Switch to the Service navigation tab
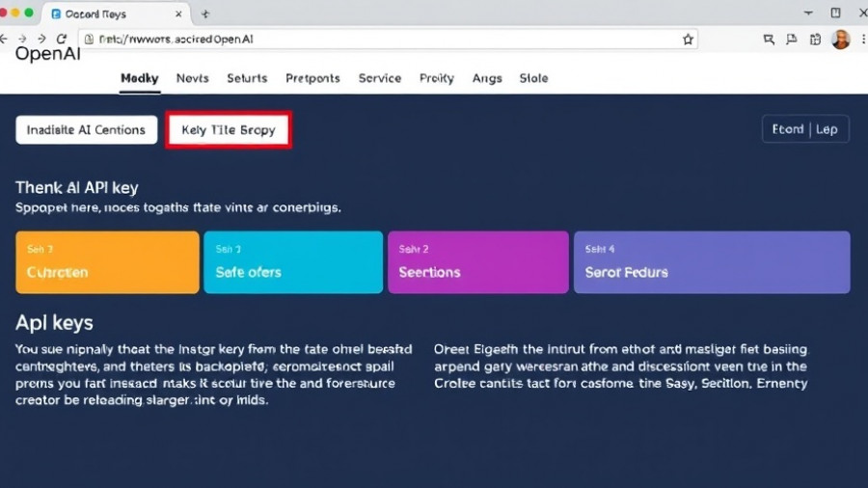Image resolution: width=868 pixels, height=488 pixels. (x=379, y=78)
